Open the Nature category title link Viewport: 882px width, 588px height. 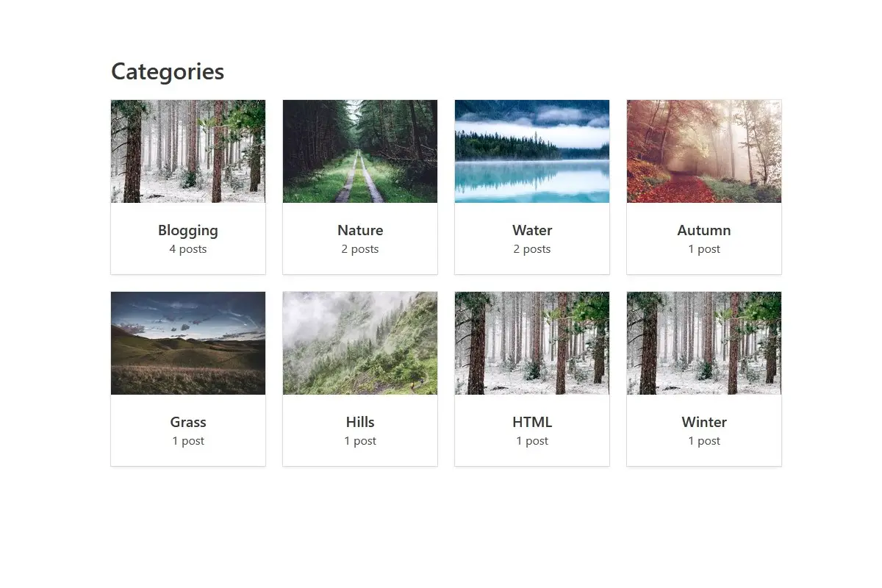coord(360,230)
